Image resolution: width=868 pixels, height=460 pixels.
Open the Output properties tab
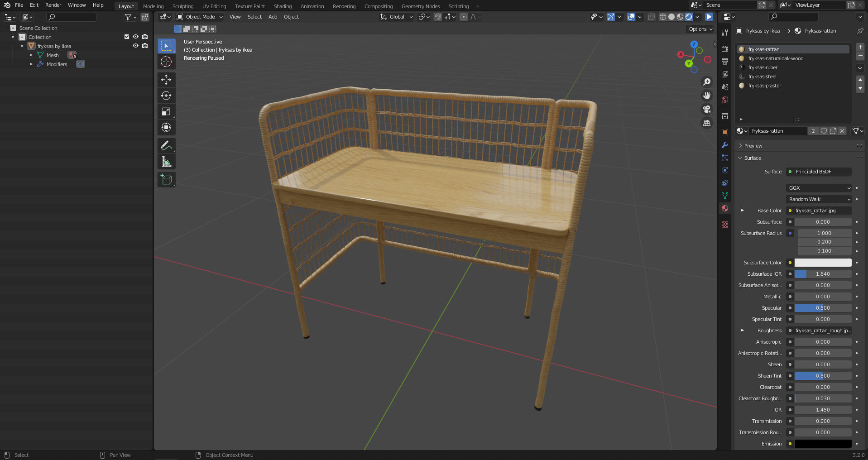click(725, 61)
